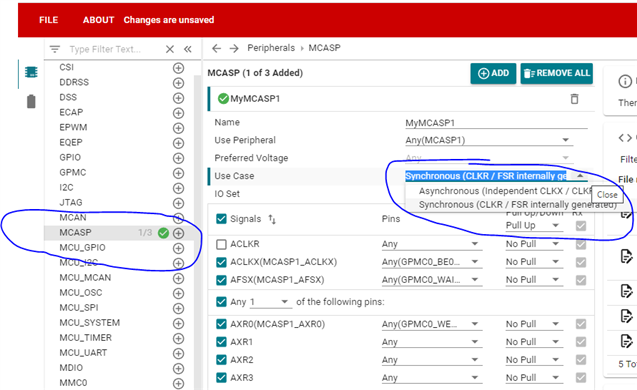Add a GPIO instance
Viewport: 637px width, 390px height.
(178, 158)
